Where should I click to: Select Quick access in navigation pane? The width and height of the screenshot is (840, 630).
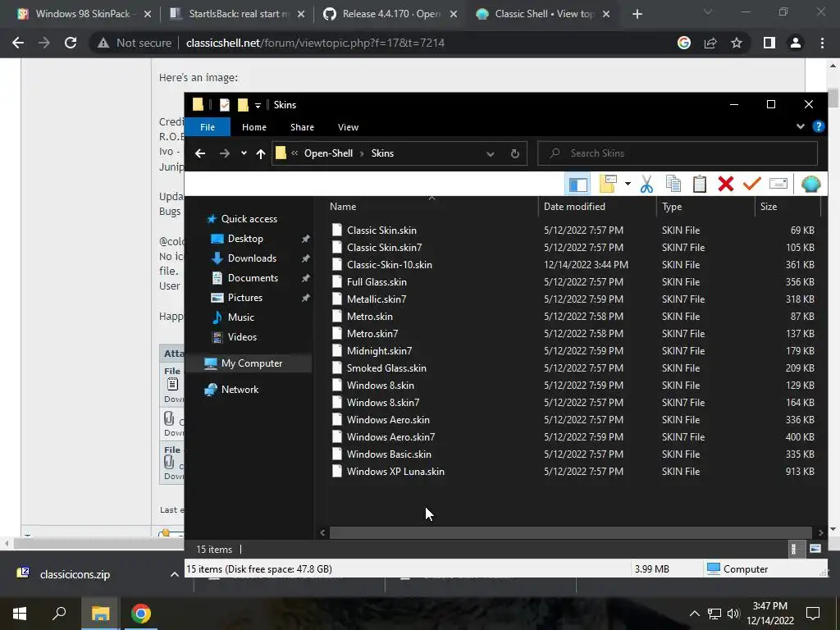point(249,218)
